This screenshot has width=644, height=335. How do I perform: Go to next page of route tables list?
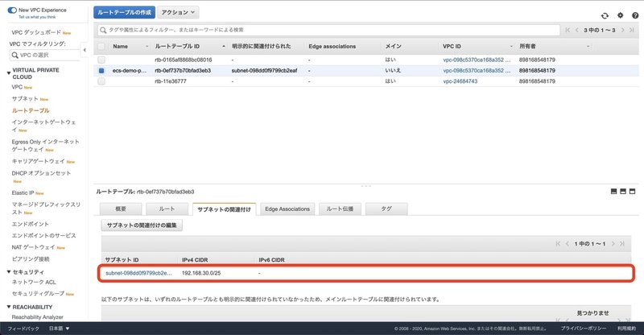point(622,30)
